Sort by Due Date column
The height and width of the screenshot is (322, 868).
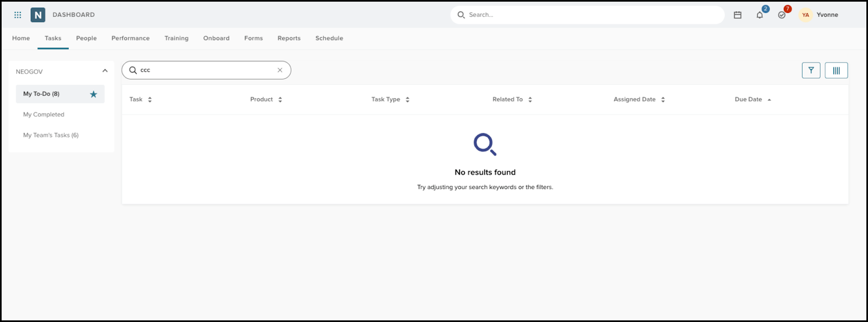[x=753, y=99]
